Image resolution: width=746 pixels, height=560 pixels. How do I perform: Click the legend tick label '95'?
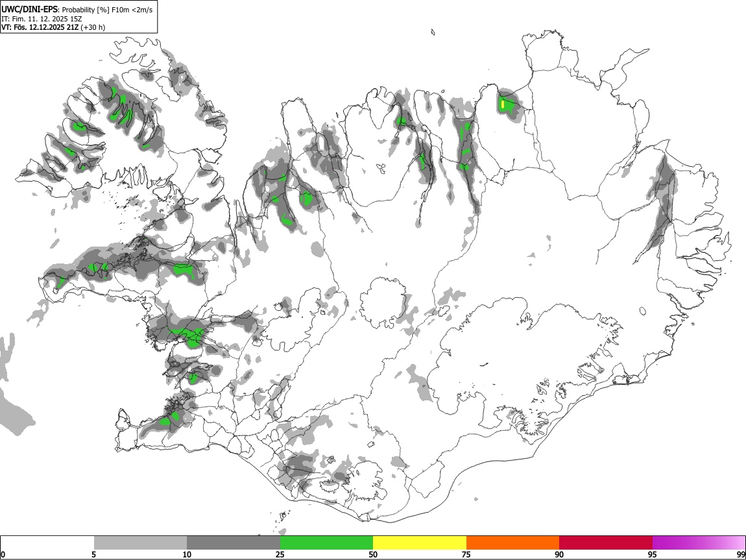tap(653, 554)
